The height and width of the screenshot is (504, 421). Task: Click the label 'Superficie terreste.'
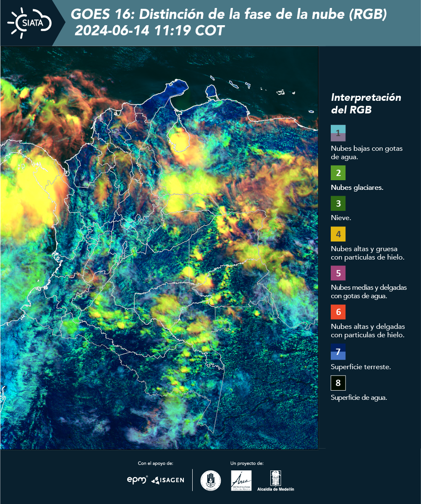click(x=361, y=367)
